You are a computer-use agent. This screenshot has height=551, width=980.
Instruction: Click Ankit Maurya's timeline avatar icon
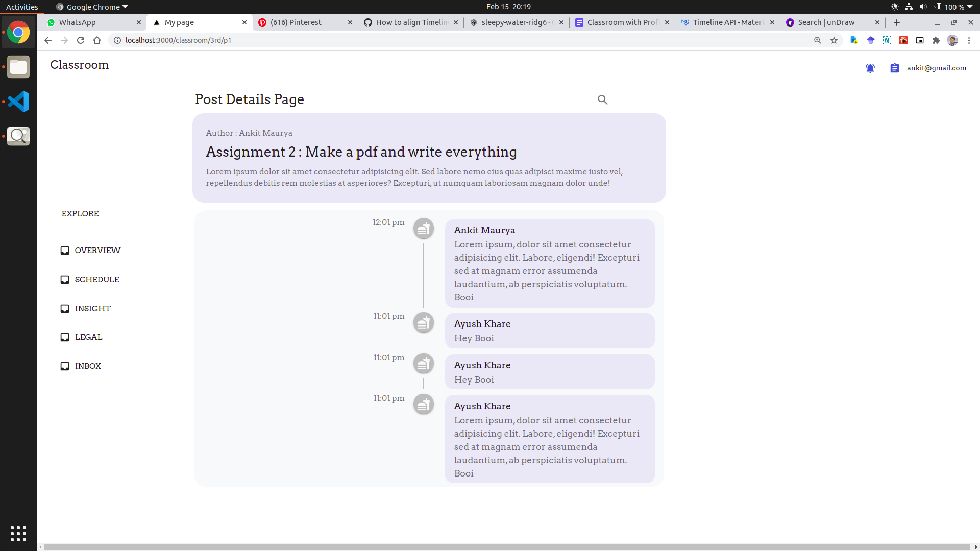[423, 228]
